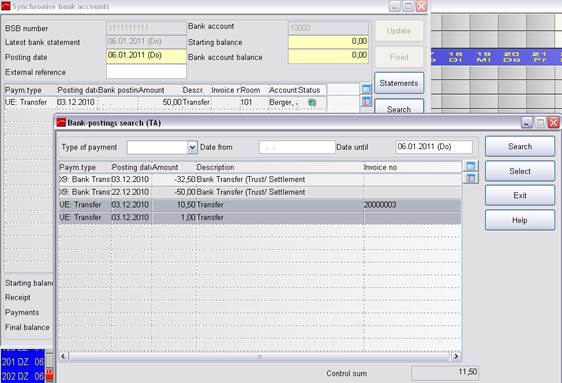Click the 20 Do calendar day header
The image size is (562, 383).
click(511, 57)
